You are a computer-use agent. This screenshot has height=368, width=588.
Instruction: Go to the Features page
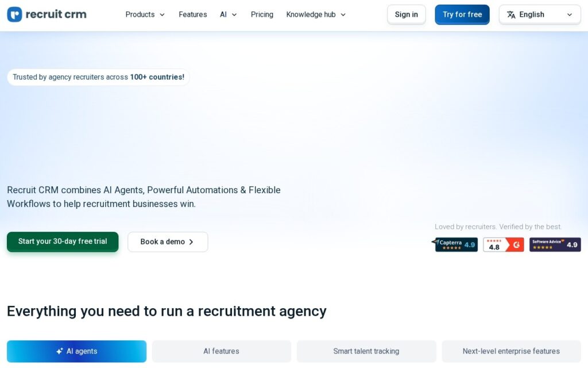[193, 14]
